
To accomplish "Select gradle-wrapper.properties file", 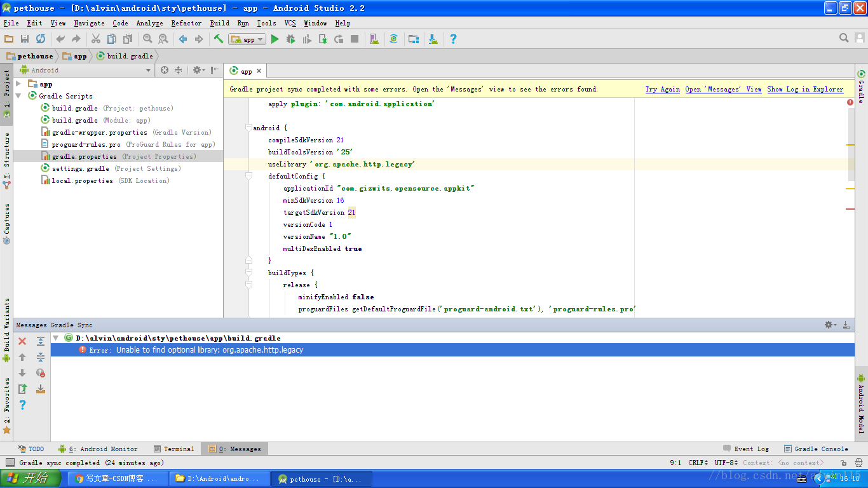I will point(126,132).
